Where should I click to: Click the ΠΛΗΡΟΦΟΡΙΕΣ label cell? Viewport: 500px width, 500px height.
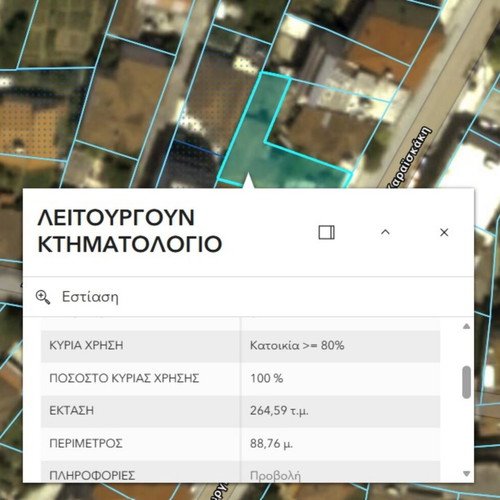(x=140, y=471)
